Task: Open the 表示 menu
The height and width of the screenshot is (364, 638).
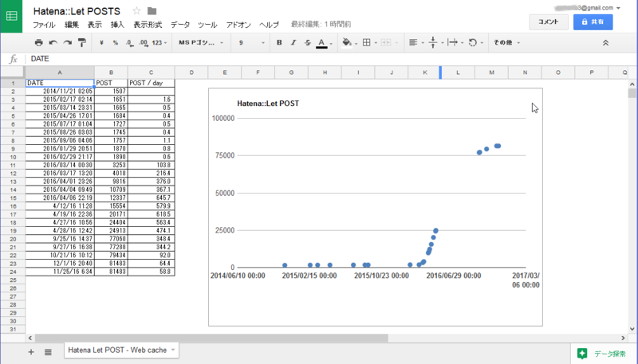Action: coord(94,25)
